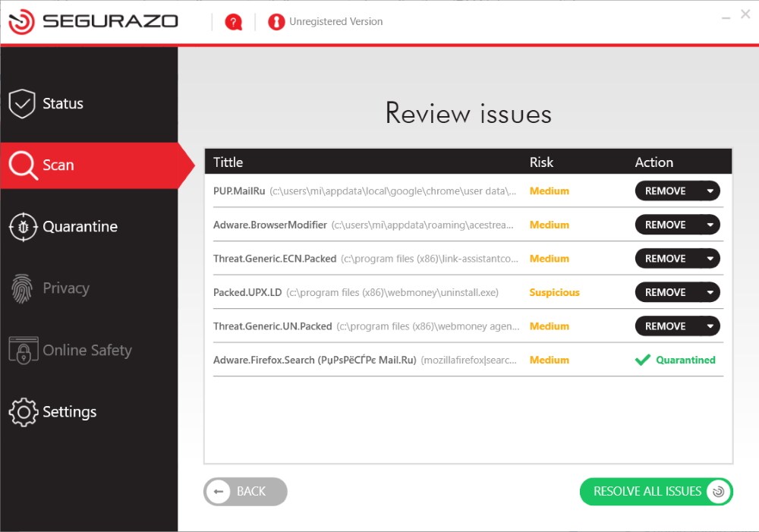Expand action dropdown for Adware.BrowserModifier
Viewport: 759px width, 532px height.
pyautogui.click(x=710, y=225)
